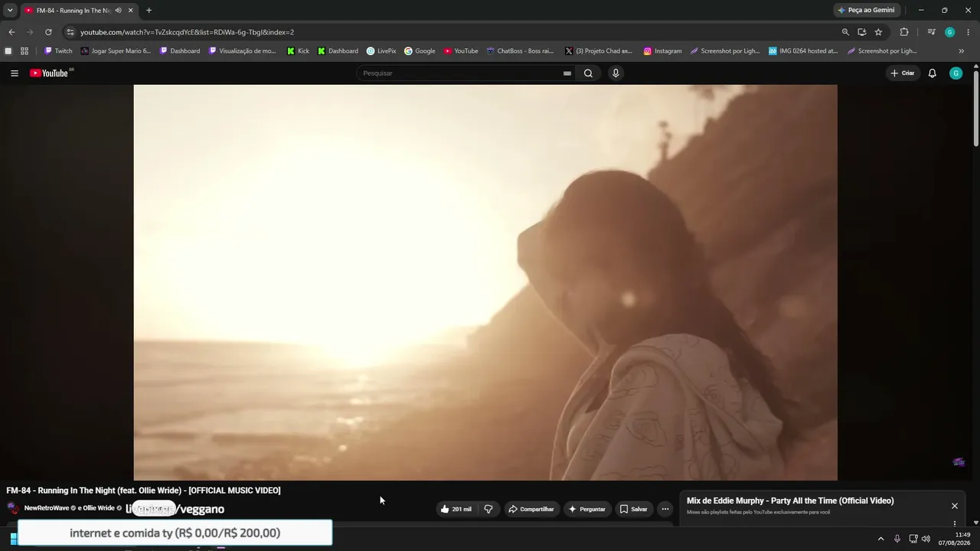The height and width of the screenshot is (551, 980).
Task: Close the Eddie Murphy mix panel
Action: click(x=955, y=506)
